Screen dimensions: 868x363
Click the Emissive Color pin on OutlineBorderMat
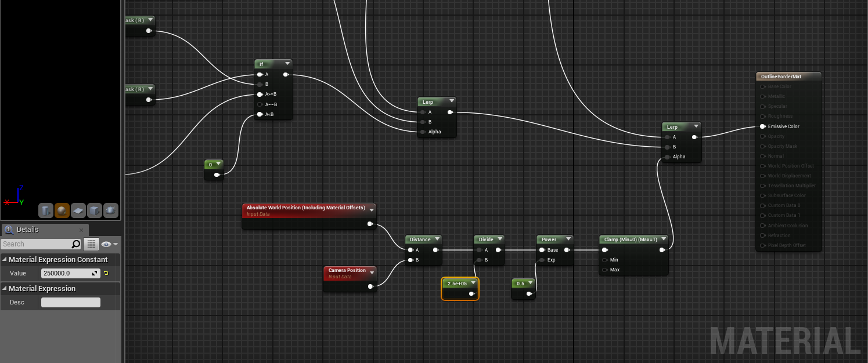coord(762,126)
